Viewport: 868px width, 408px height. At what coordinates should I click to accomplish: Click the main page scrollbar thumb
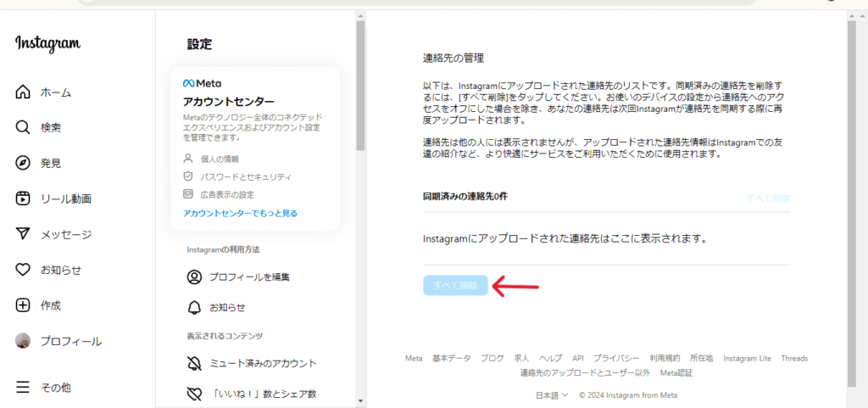851,204
